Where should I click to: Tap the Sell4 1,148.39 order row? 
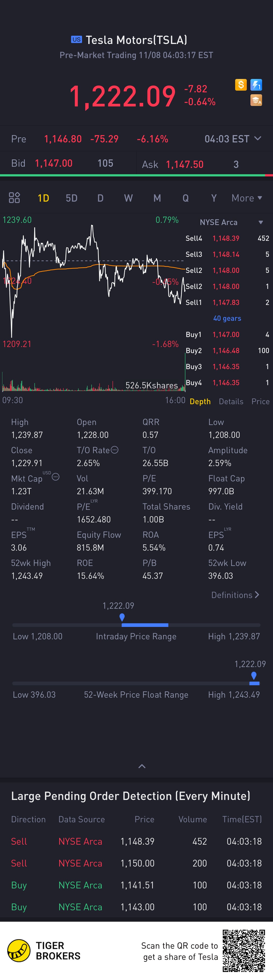227,238
